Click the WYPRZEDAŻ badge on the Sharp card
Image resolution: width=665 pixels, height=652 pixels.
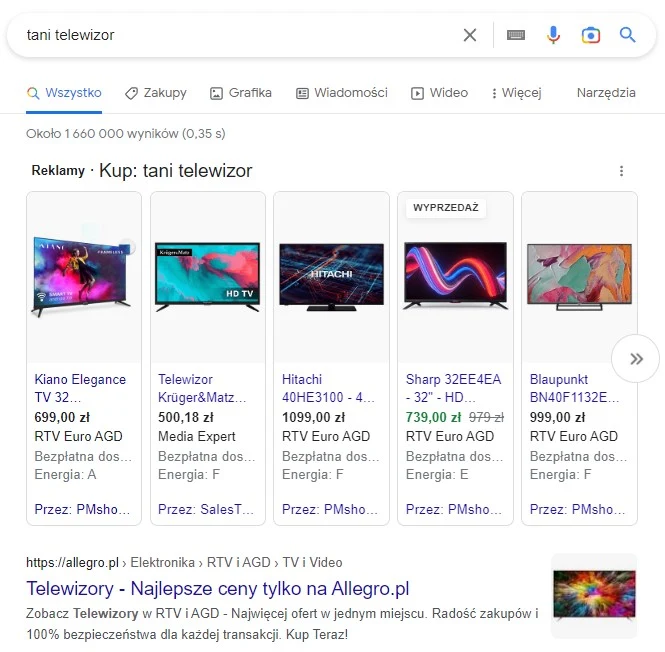(446, 208)
